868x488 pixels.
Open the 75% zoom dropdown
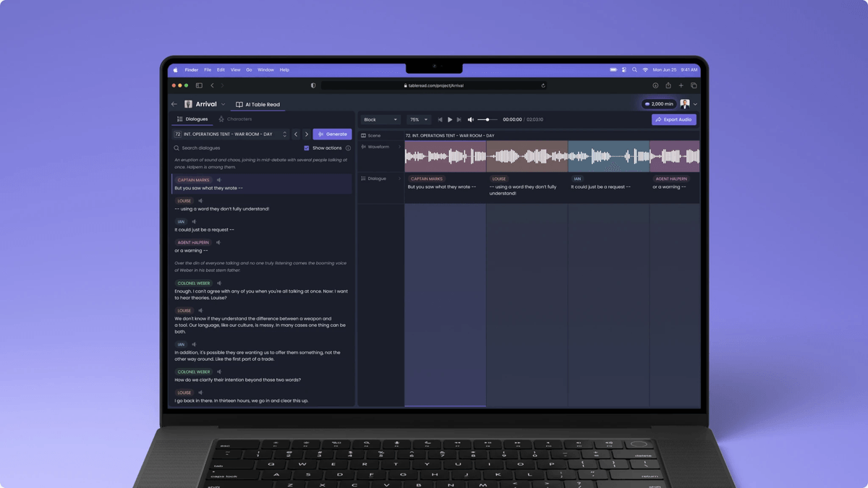click(419, 119)
